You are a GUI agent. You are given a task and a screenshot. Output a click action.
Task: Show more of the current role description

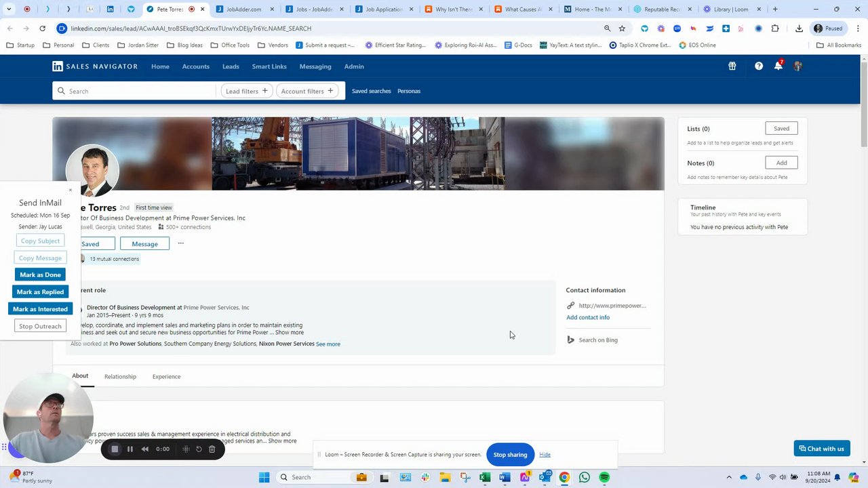click(x=289, y=333)
